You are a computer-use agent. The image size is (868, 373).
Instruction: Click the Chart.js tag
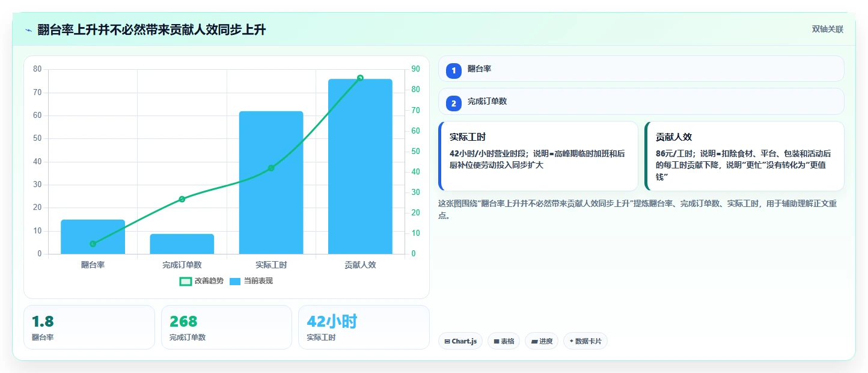[460, 341]
